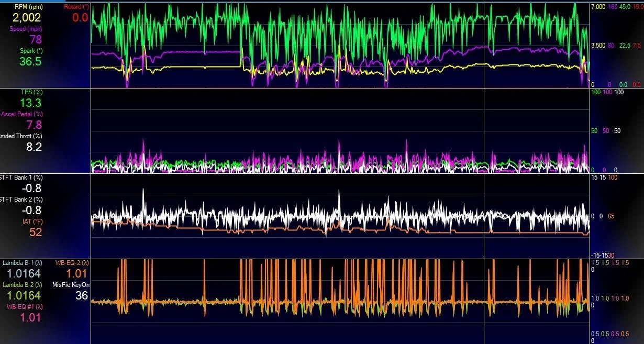Click the 3,500 RPM axis midpoint
644x344 pixels.
click(x=597, y=46)
